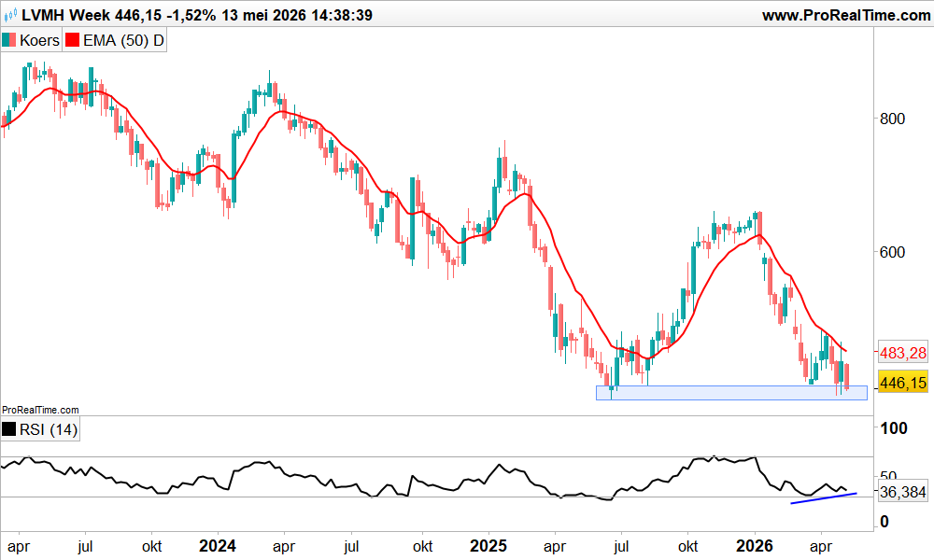Viewport: 934px width, 560px height.
Task: Click the ProRealTime.com text in chart
Action: tap(40, 410)
